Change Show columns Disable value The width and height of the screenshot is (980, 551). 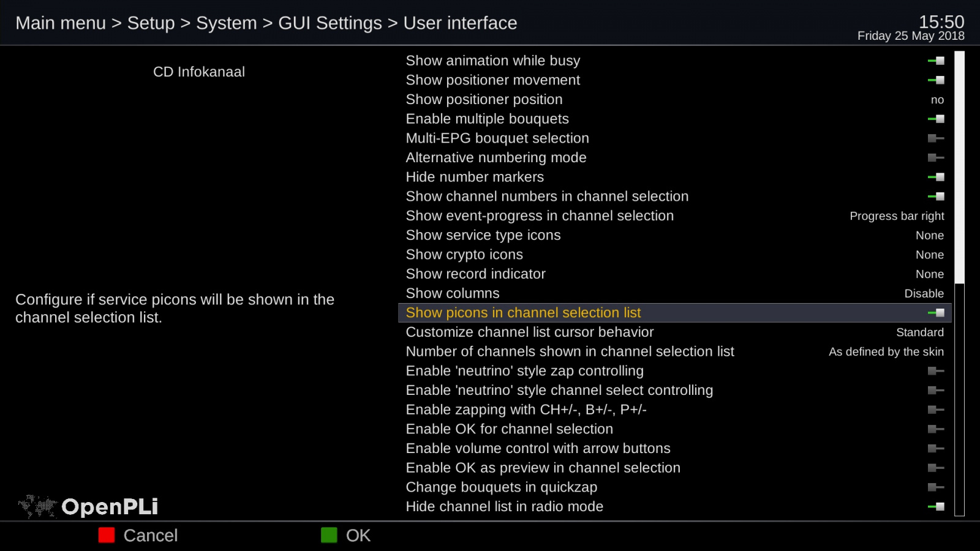(924, 294)
